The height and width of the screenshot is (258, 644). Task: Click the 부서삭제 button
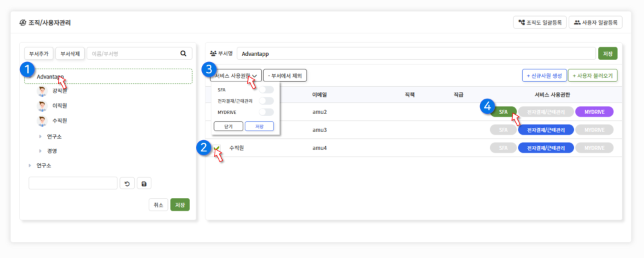tap(70, 53)
